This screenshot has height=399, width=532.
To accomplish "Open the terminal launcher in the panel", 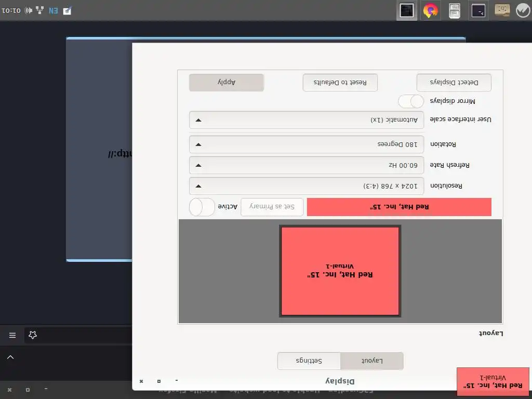I will pyautogui.click(x=478, y=10).
